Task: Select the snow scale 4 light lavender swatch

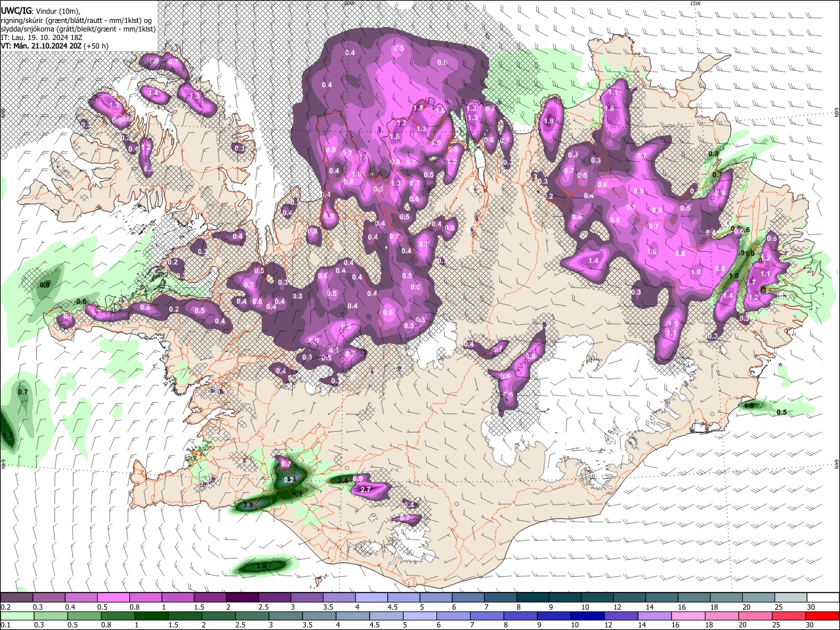Action: [x=371, y=598]
